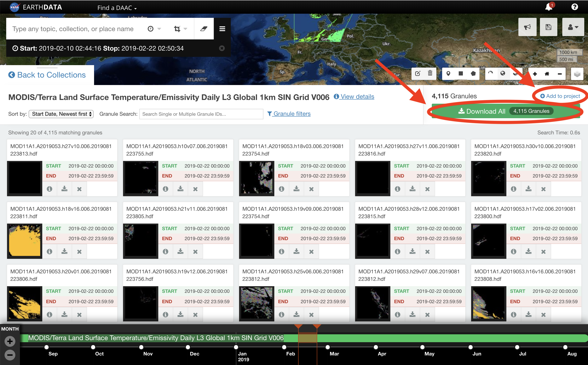Open the user account dropdown
Screen dimensions: 588x365
(x=573, y=27)
